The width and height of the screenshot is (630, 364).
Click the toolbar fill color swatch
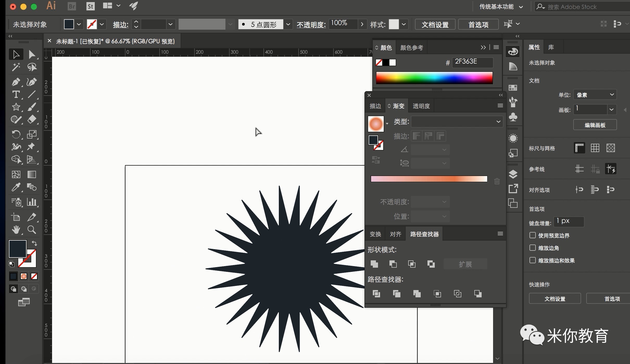tap(17, 249)
